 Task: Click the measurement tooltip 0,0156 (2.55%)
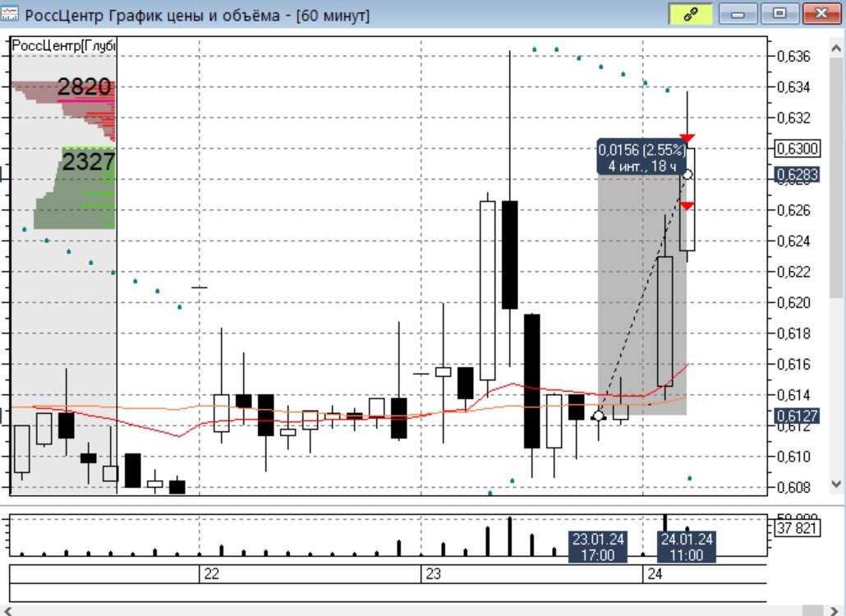coord(641,157)
